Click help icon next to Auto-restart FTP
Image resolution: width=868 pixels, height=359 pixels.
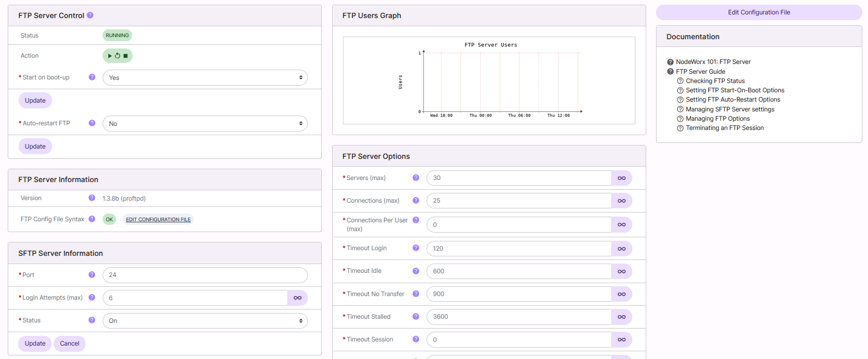coord(92,123)
